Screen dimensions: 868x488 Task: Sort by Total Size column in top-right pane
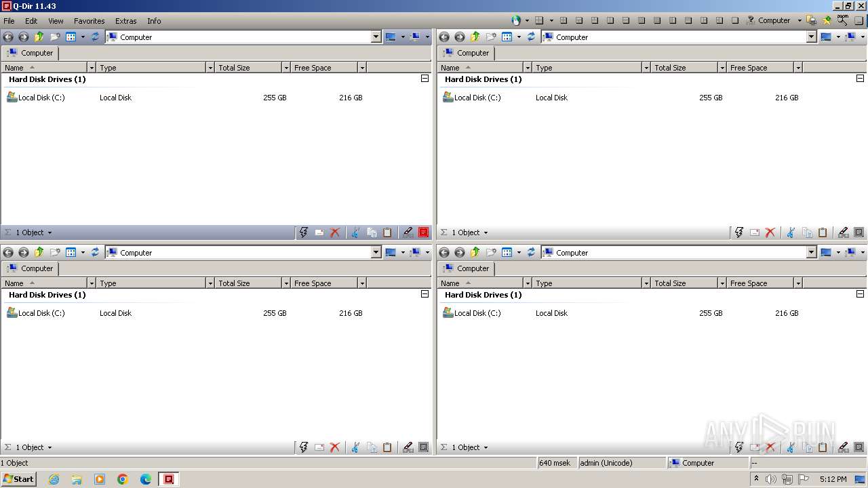(x=684, y=68)
